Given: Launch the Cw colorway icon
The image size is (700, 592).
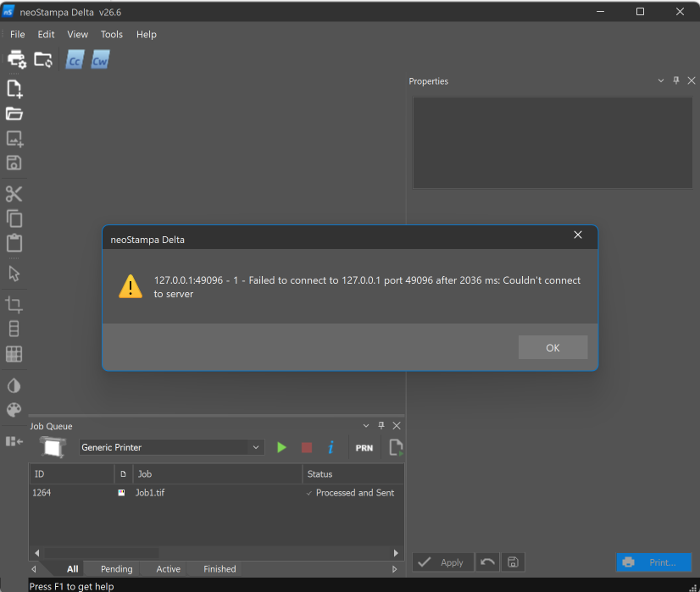Looking at the screenshot, I should pos(100,60).
